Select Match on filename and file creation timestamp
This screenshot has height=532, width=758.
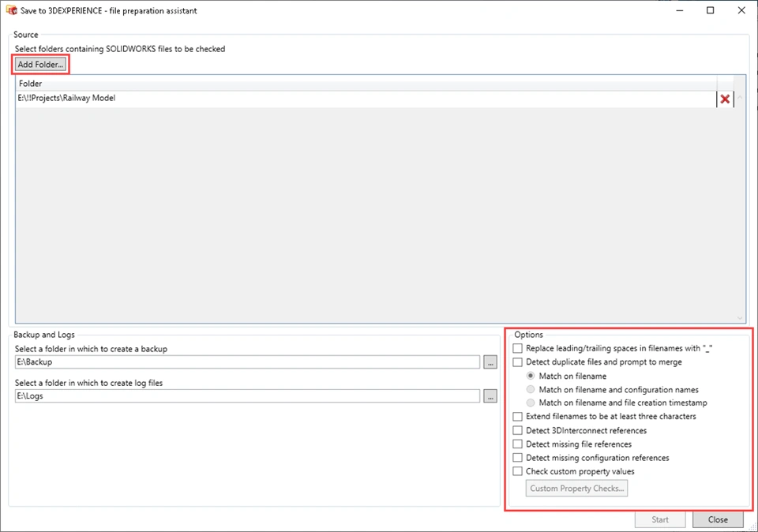tap(531, 403)
